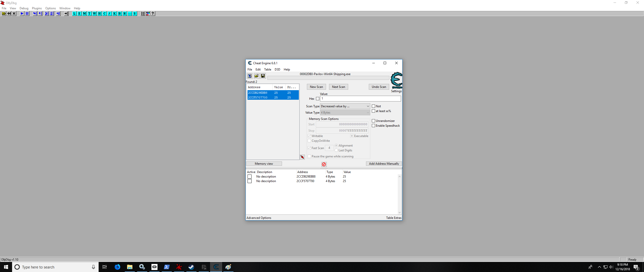The image size is (644, 272).
Task: Open OllyDbg Plugins menu
Action: click(37, 8)
